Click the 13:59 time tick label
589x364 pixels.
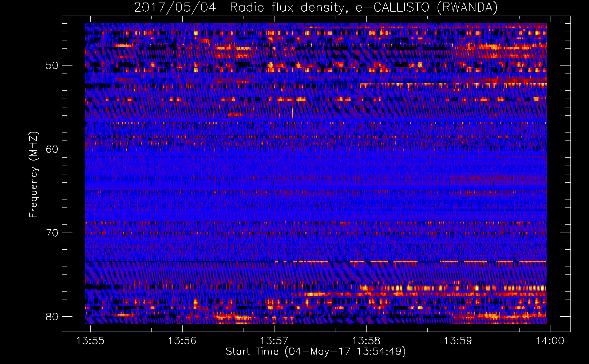click(x=458, y=341)
